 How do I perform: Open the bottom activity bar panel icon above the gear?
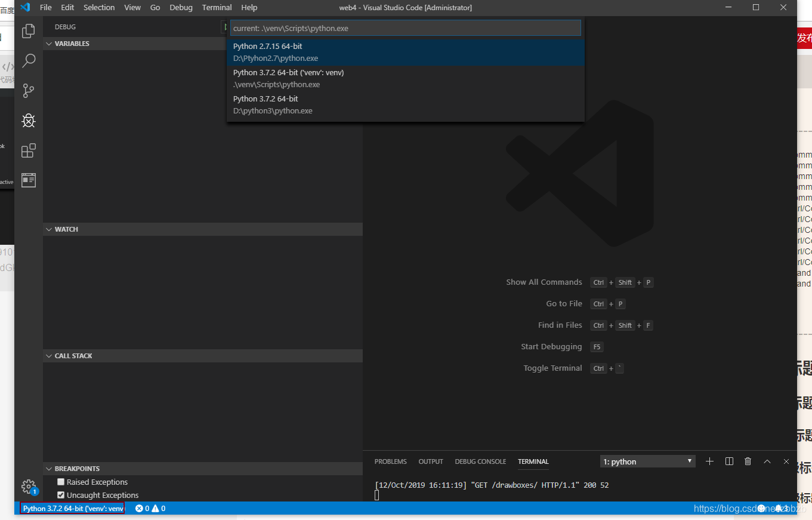pos(28,180)
